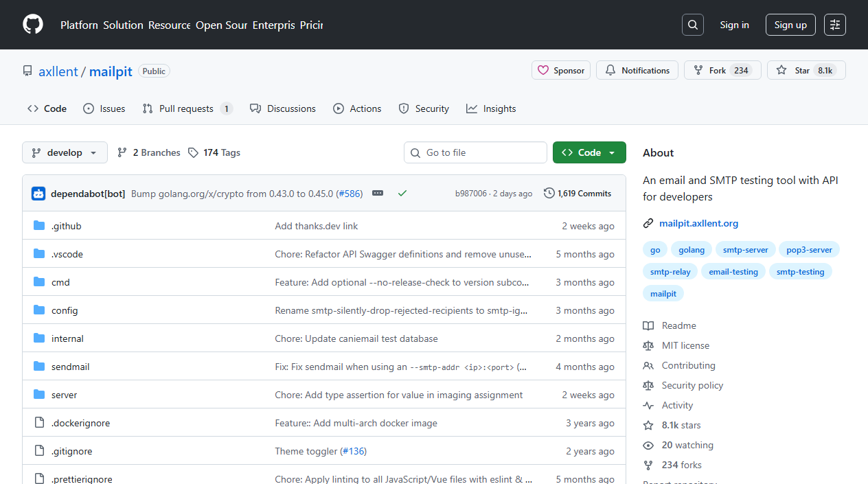Star the repository with Star button
The image size is (868, 484).
pyautogui.click(x=806, y=70)
